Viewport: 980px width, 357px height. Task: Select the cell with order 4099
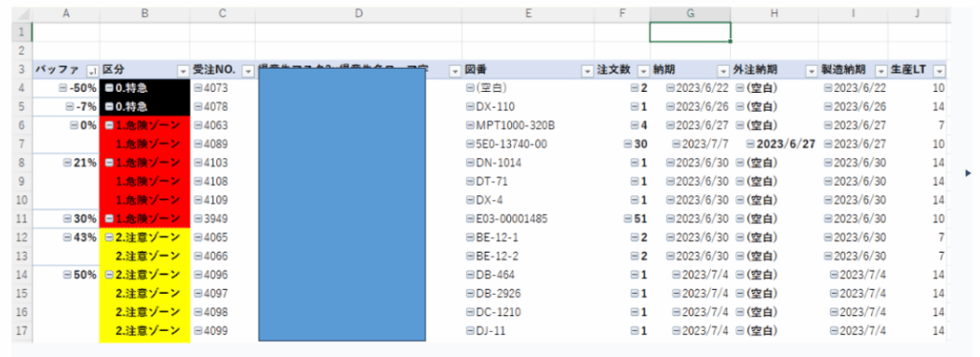coord(222,331)
